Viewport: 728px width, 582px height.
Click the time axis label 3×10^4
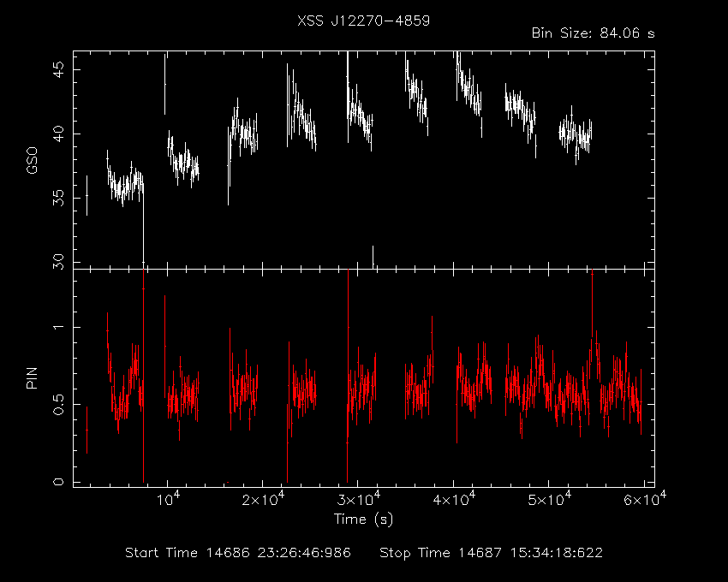coord(360,499)
